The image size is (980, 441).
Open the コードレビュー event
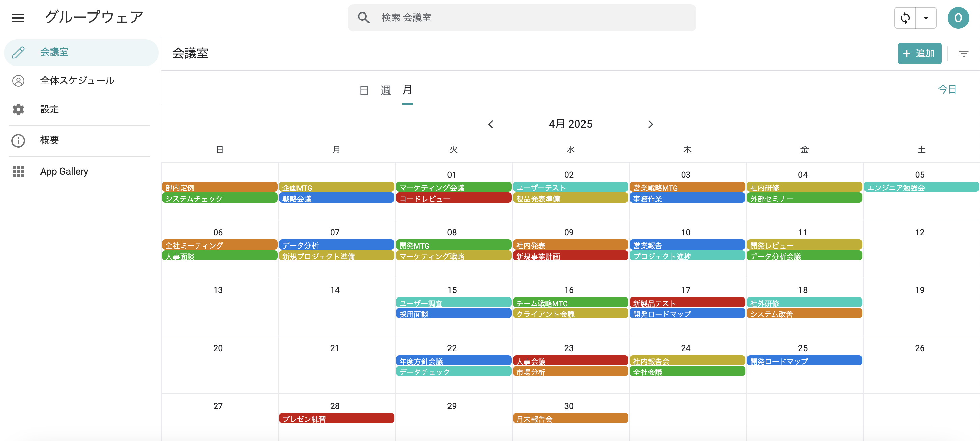coord(454,198)
